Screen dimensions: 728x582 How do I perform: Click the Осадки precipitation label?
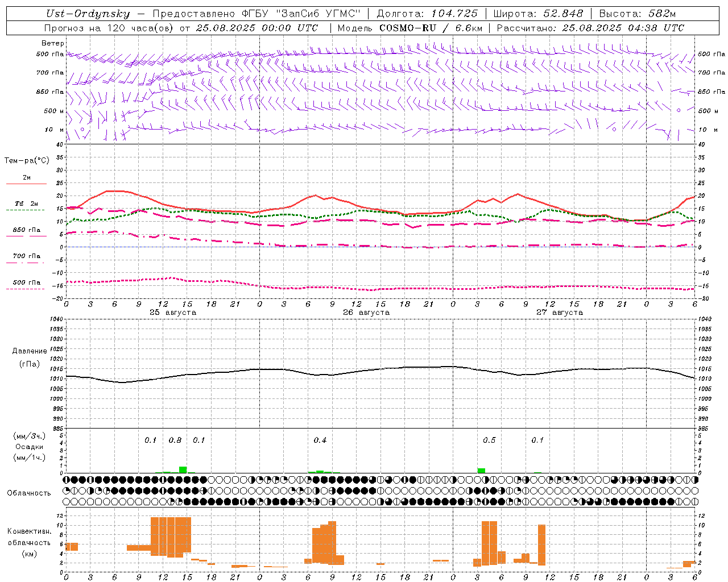click(x=30, y=447)
